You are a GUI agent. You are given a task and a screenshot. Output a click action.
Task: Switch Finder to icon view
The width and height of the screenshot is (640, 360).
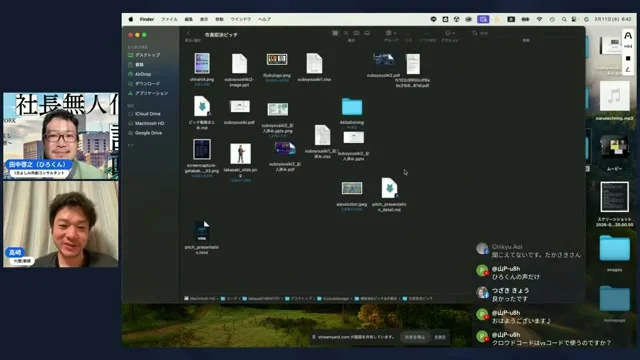[x=335, y=33]
